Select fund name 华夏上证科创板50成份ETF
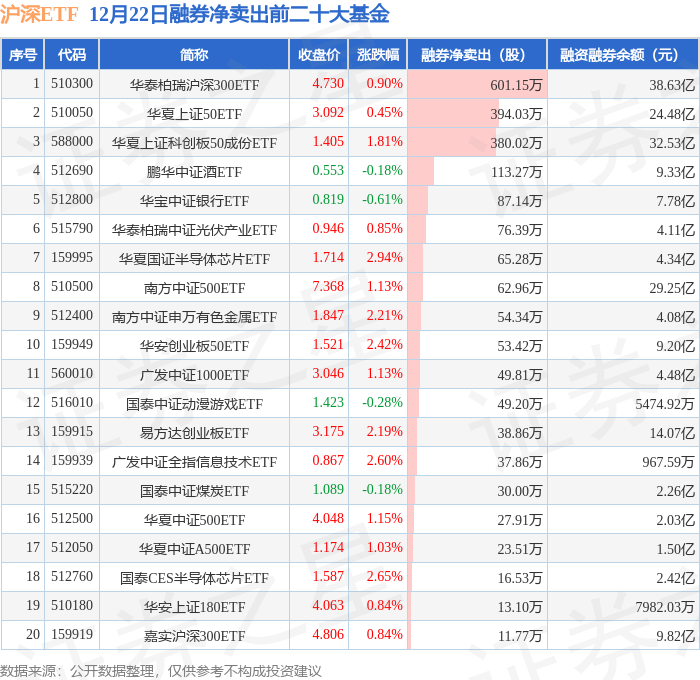The height and width of the screenshot is (680, 700). [x=194, y=143]
